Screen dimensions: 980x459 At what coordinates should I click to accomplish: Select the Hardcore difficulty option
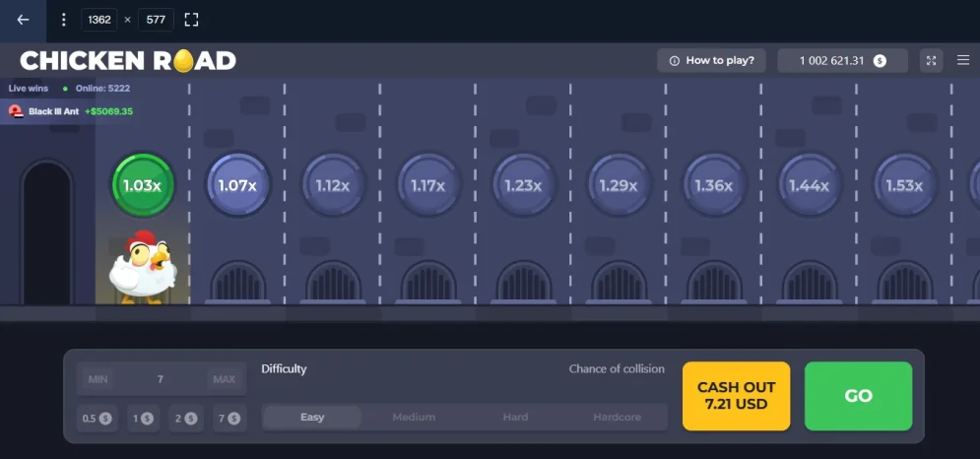(x=617, y=417)
